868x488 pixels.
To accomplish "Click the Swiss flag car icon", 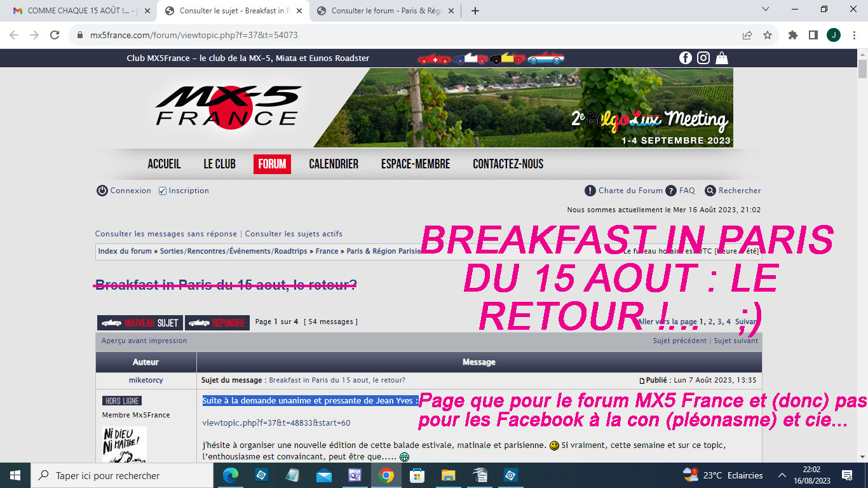I will [434, 59].
